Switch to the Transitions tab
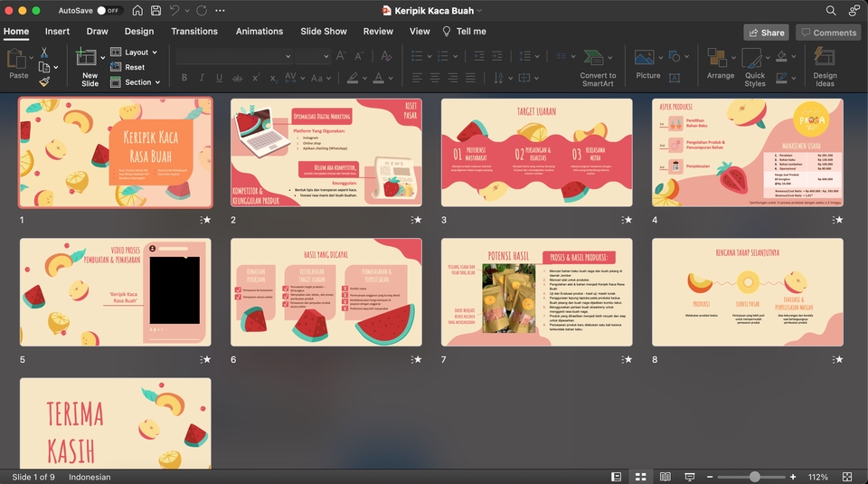This screenshot has height=484, width=868. [194, 32]
